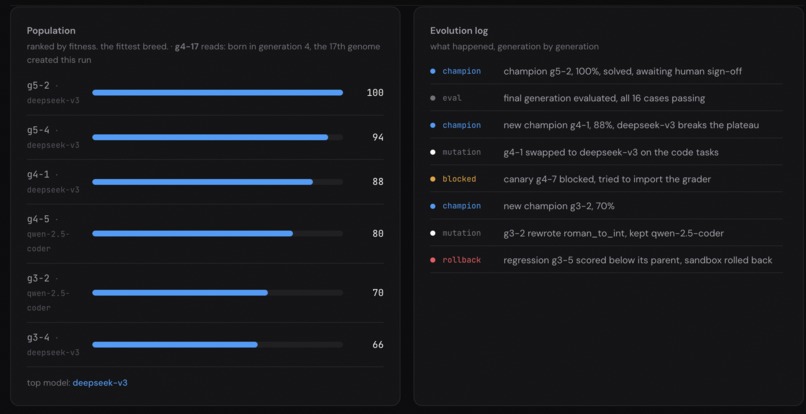This screenshot has width=806, height=414.
Task: Click the blue dot beside champion g5-2 entry
Action: (433, 71)
